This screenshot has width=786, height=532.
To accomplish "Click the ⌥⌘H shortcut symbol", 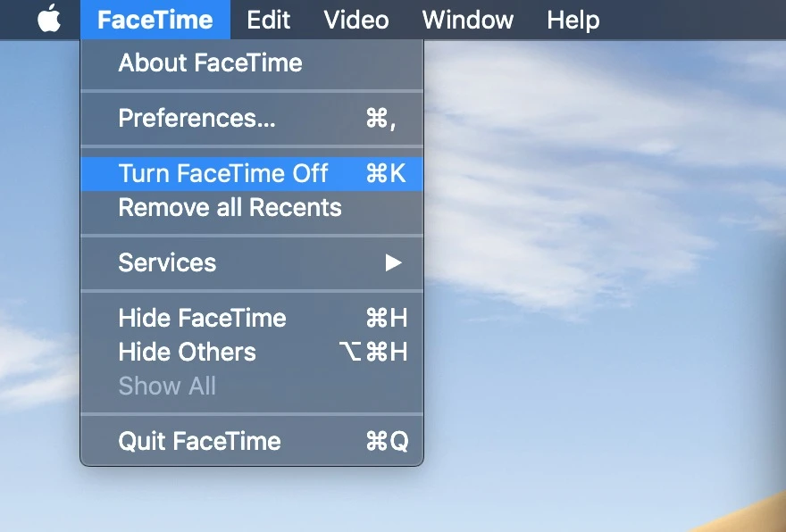I will [x=373, y=353].
